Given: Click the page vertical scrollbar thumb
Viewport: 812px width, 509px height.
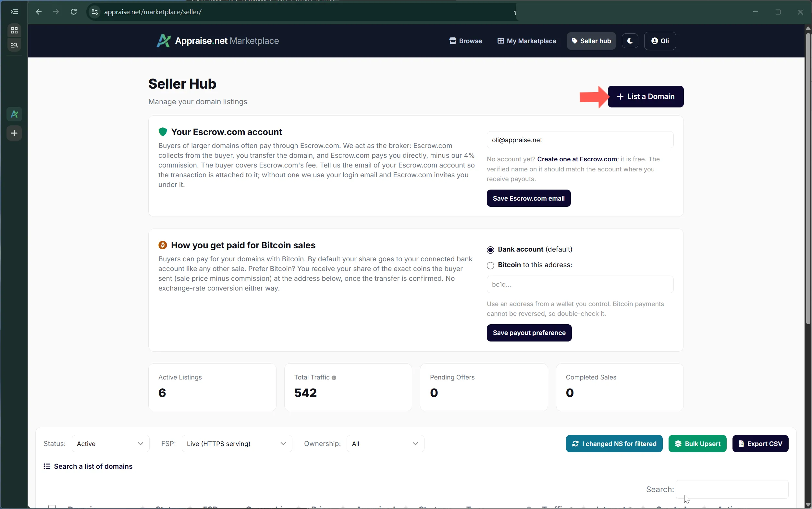Looking at the screenshot, I should coord(808,179).
